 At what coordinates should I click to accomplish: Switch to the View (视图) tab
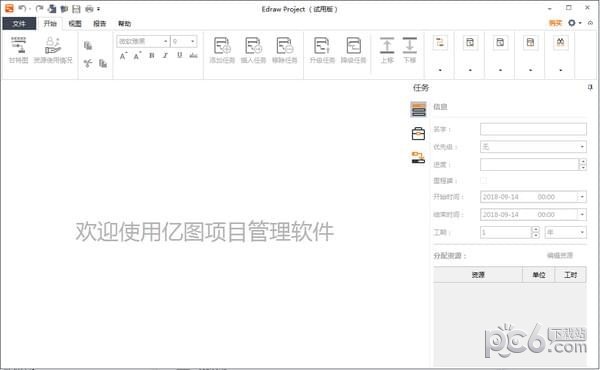pos(75,23)
